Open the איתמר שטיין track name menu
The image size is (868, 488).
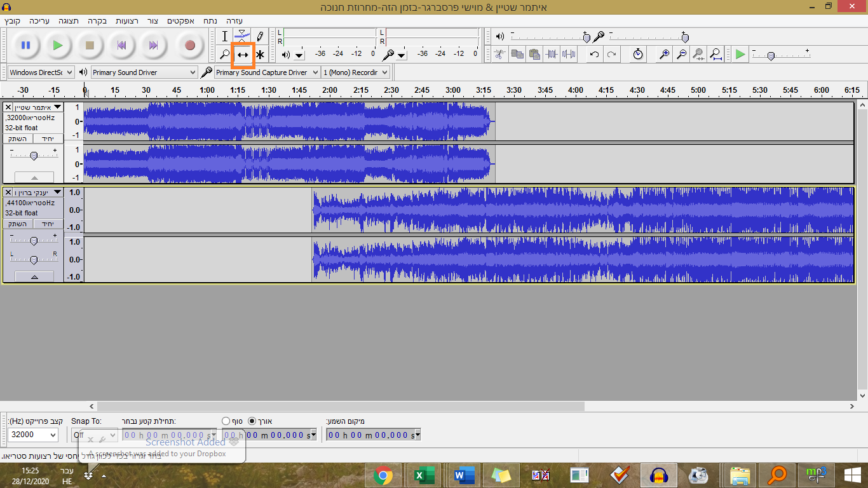click(x=38, y=107)
